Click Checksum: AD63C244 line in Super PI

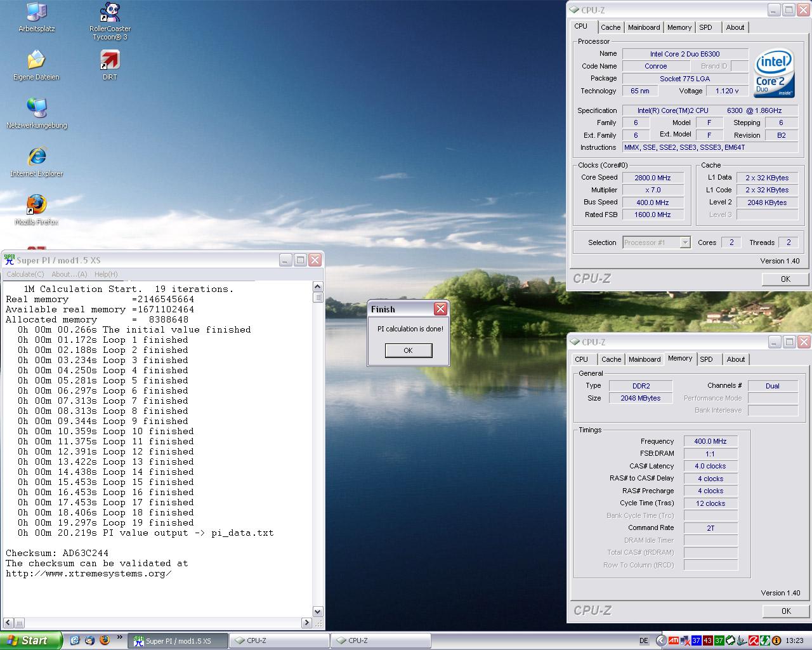[57, 553]
